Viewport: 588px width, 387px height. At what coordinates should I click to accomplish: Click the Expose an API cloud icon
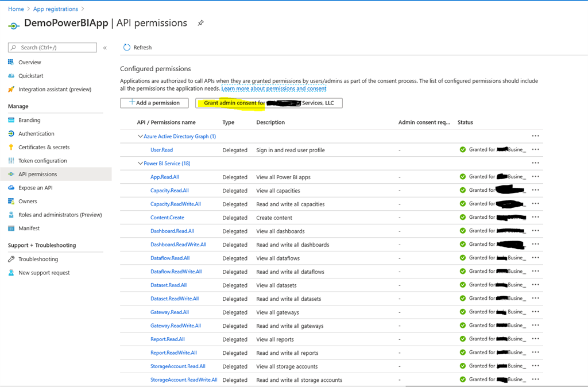click(x=11, y=188)
